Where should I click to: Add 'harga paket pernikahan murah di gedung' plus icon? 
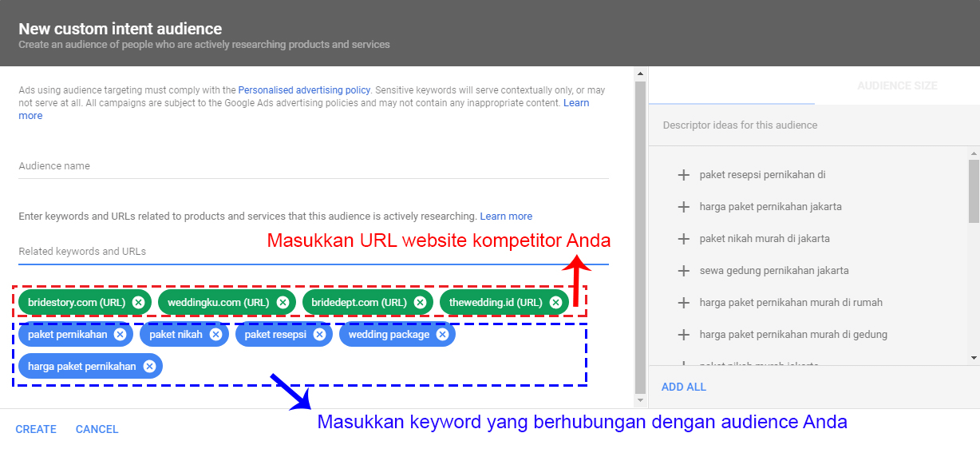[x=683, y=335]
